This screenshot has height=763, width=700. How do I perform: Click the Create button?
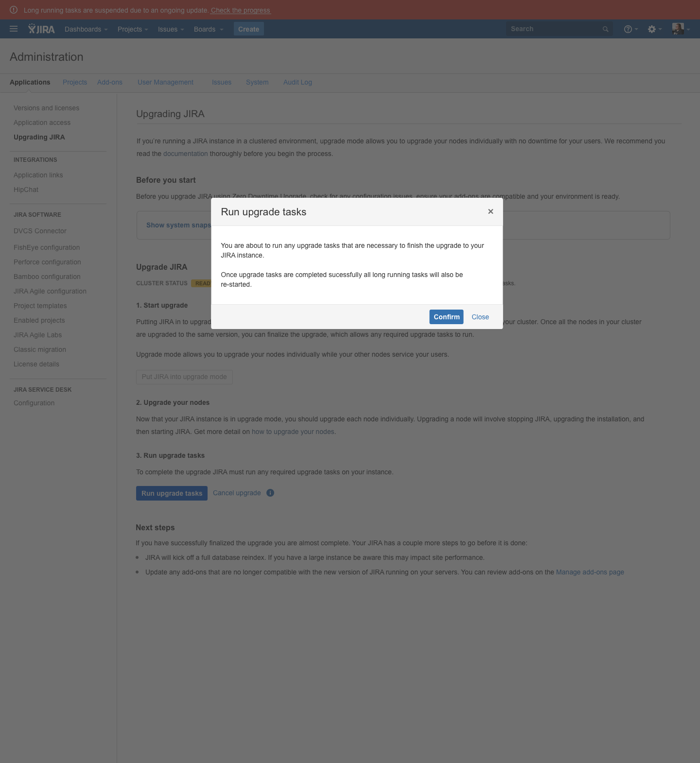tap(249, 29)
